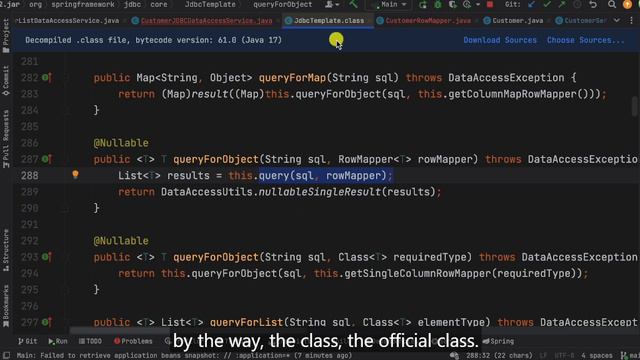640x360 pixels.
Task: Open the ListDataAccessService.java tab
Action: [68, 20]
